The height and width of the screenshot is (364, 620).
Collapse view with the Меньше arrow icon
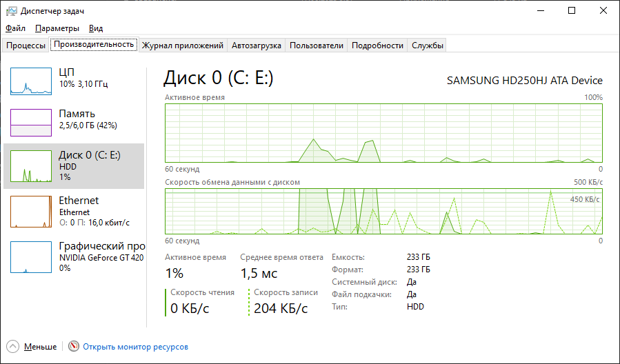tap(13, 347)
